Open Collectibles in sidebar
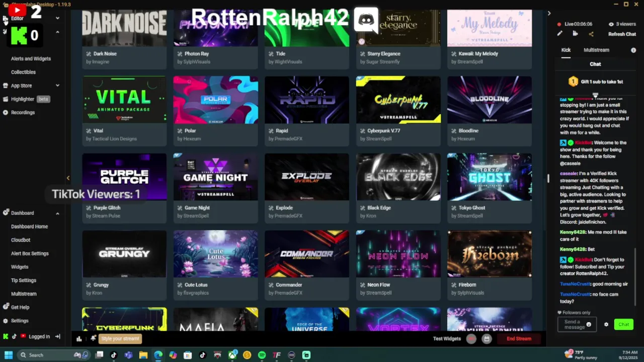 [x=23, y=72]
